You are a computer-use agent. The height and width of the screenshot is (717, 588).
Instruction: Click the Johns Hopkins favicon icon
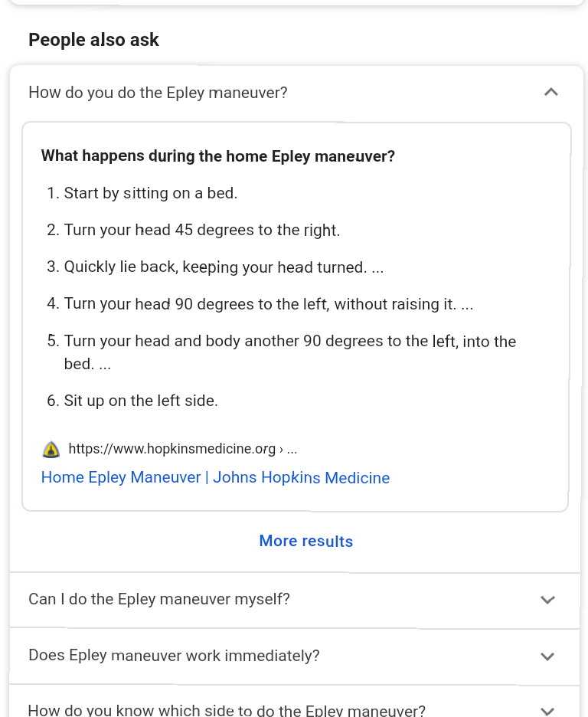tap(51, 450)
